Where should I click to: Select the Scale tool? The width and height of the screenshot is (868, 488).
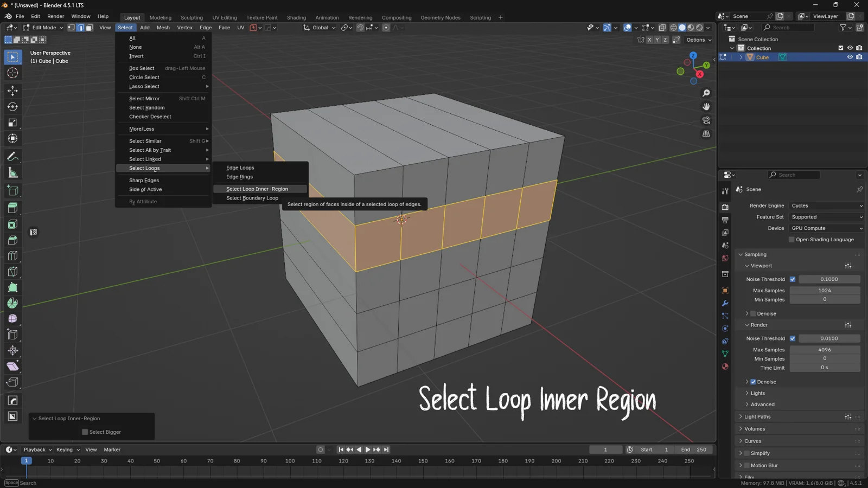(12, 123)
